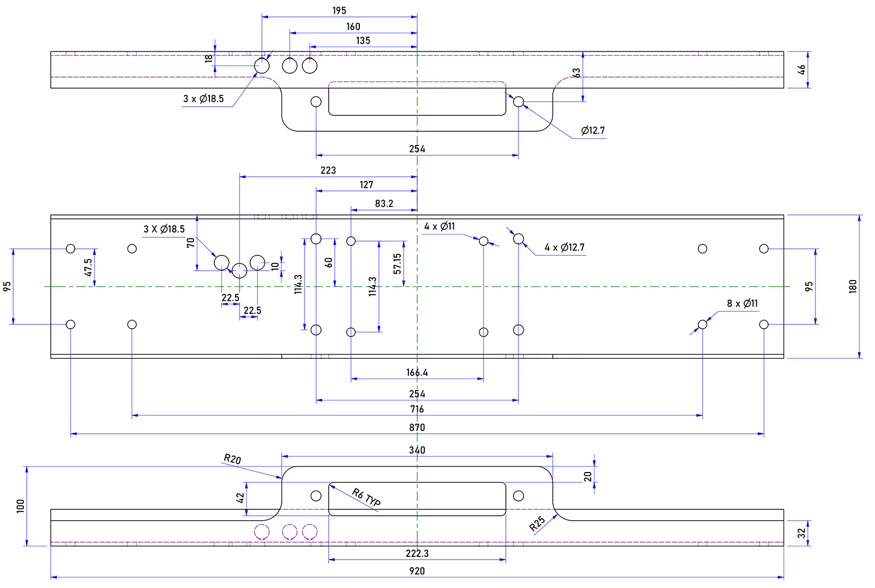Click the 920 overall length dimension text
The width and height of the screenshot is (875, 588).
point(417,570)
